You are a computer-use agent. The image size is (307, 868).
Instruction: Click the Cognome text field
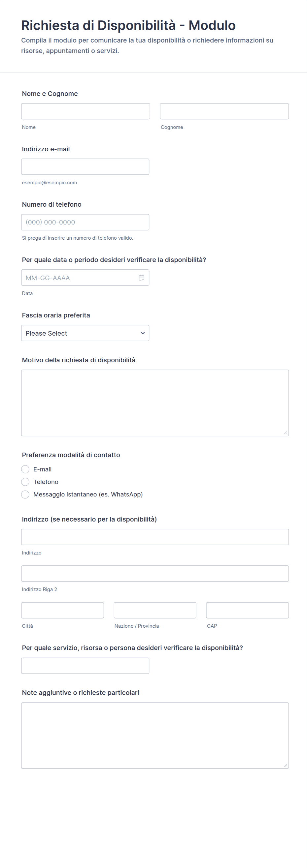(224, 111)
